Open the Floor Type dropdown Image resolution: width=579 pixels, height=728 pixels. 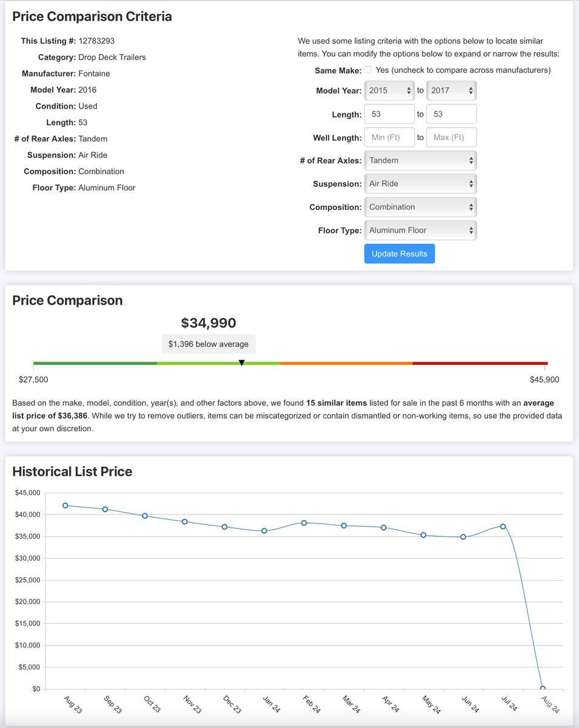point(420,231)
